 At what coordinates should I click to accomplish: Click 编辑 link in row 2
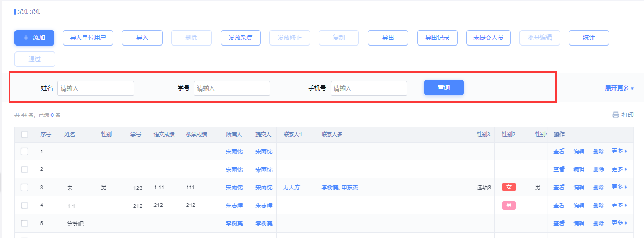click(x=579, y=169)
